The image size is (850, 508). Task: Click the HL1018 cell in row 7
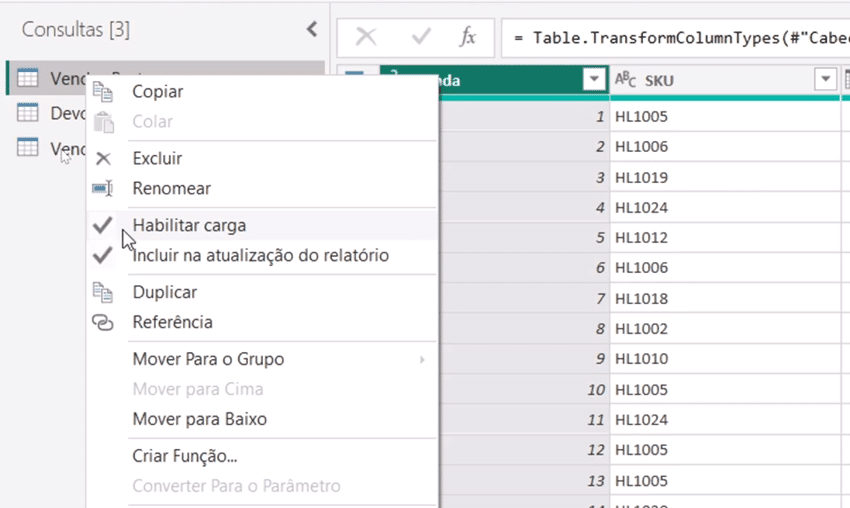(x=725, y=298)
